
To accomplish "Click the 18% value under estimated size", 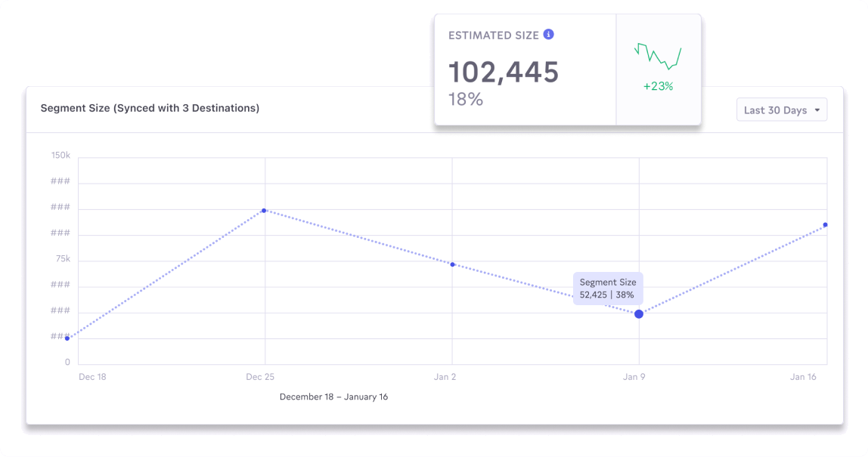I will point(466,99).
